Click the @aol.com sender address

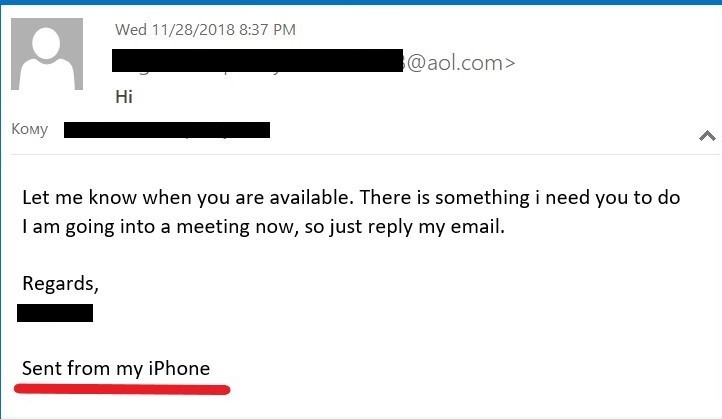click(x=460, y=63)
